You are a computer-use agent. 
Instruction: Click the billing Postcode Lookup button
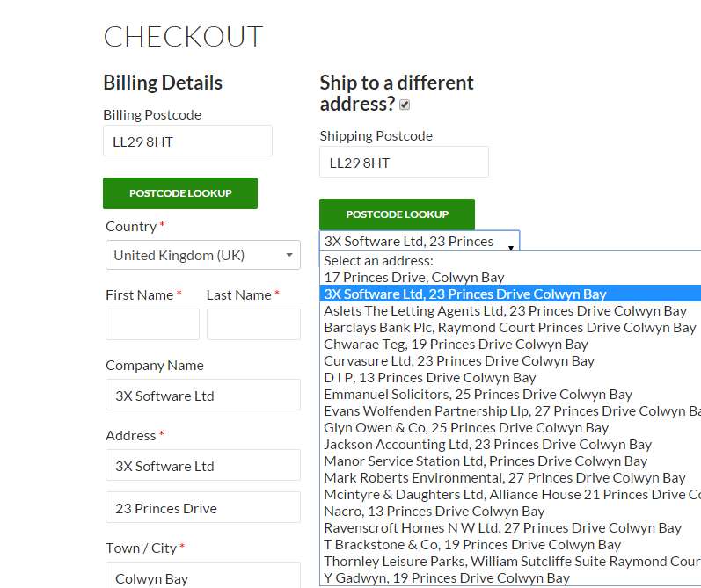[180, 193]
